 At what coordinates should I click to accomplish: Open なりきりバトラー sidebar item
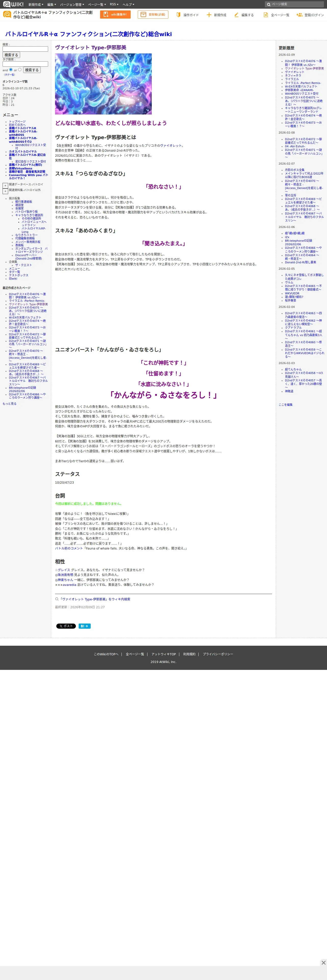[x=26, y=235]
